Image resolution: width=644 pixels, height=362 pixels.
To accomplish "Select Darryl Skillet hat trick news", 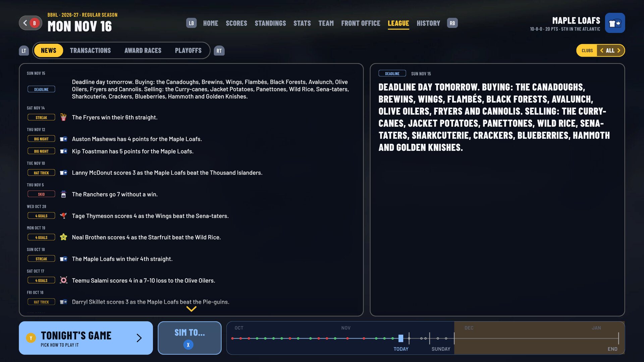I will coord(191,302).
